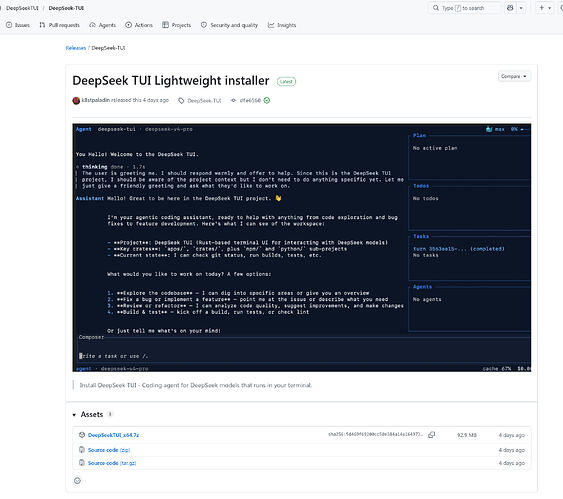This screenshot has height=499, width=563.
Task: Expand the dropdown next to Copilot icon
Action: [x=521, y=8]
